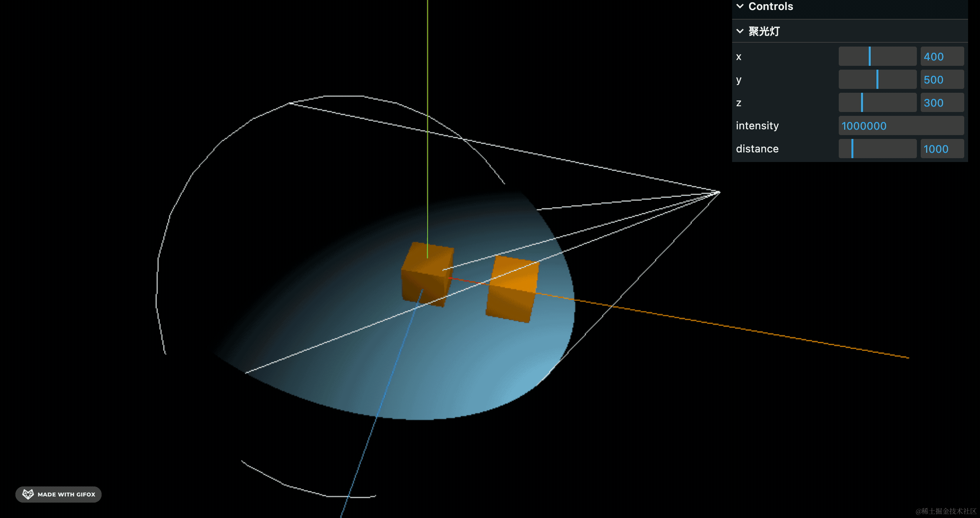Click the distance slider

click(877, 149)
